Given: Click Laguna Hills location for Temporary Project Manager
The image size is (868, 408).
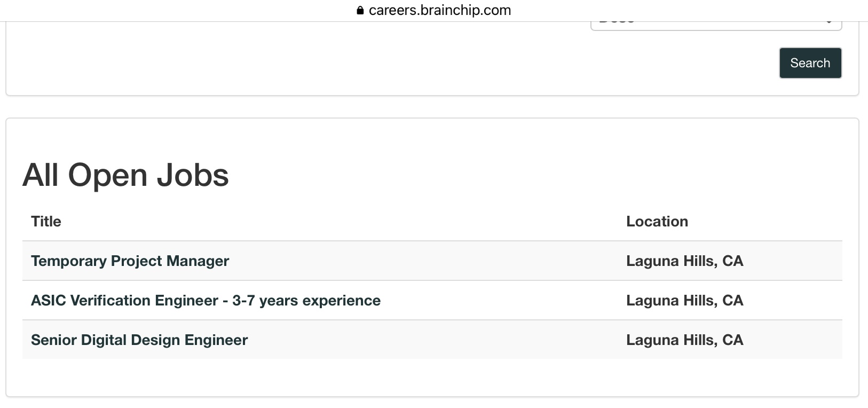Looking at the screenshot, I should (x=684, y=261).
